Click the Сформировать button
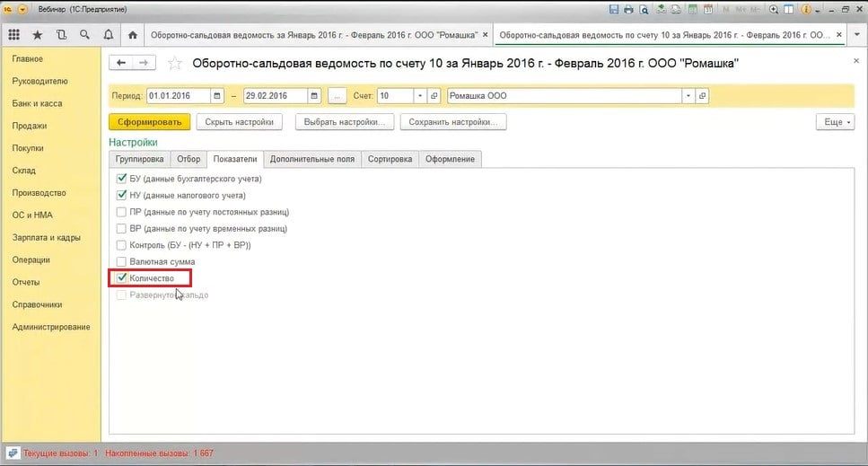Viewport: 868px width, 466px height. click(x=149, y=122)
